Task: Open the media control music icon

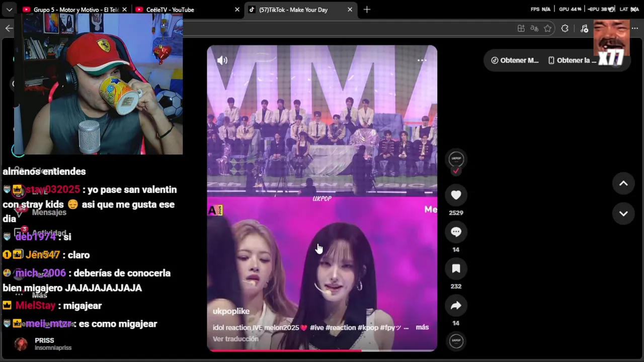Action: tap(584, 29)
